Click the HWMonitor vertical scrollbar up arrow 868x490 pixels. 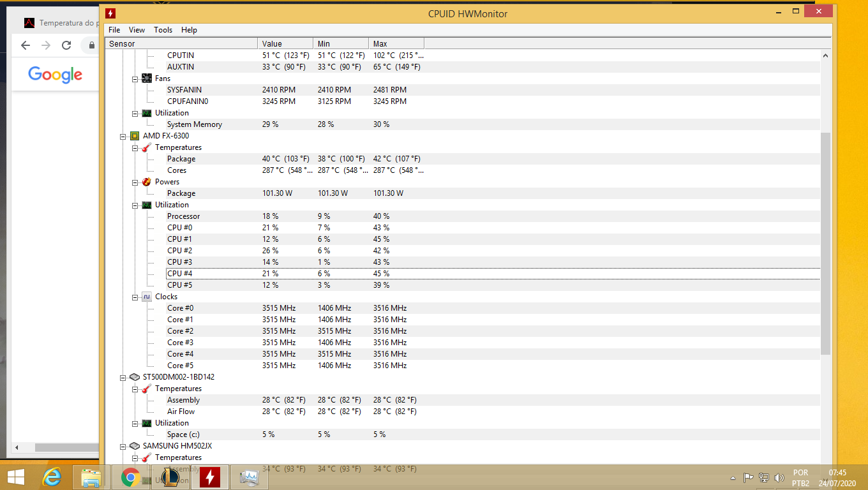825,56
